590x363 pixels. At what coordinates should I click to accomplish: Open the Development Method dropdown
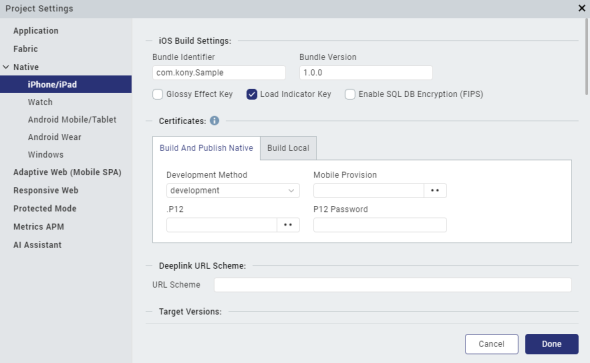233,190
